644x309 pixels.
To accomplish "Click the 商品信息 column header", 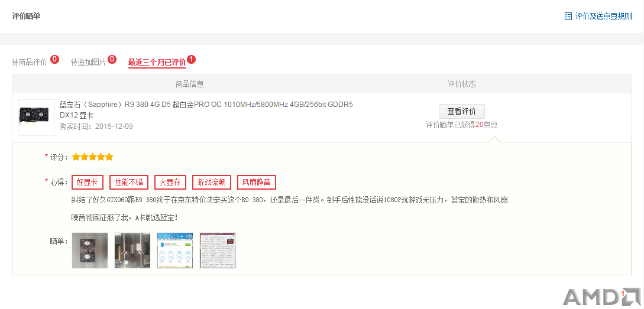I will pyautogui.click(x=189, y=84).
